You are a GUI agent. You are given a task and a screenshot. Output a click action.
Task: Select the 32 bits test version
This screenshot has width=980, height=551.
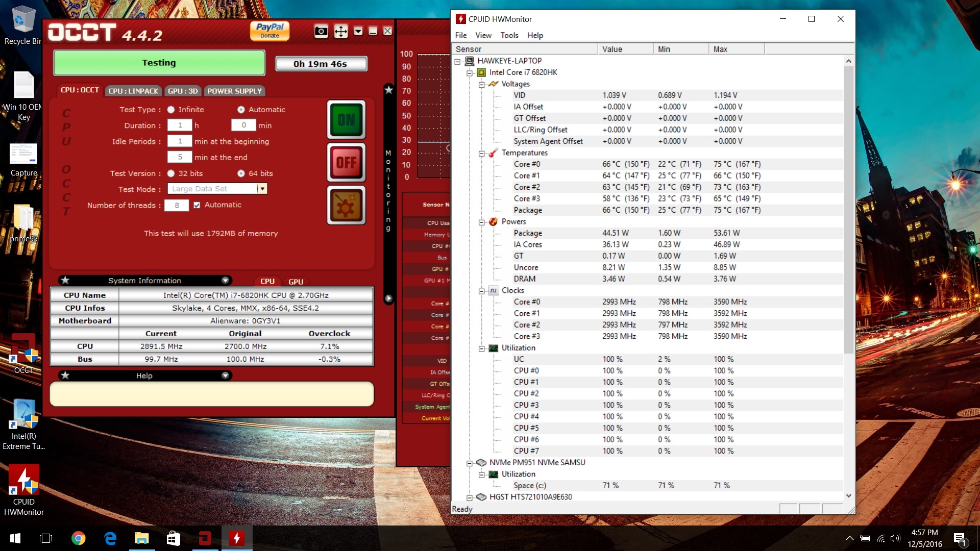click(171, 173)
